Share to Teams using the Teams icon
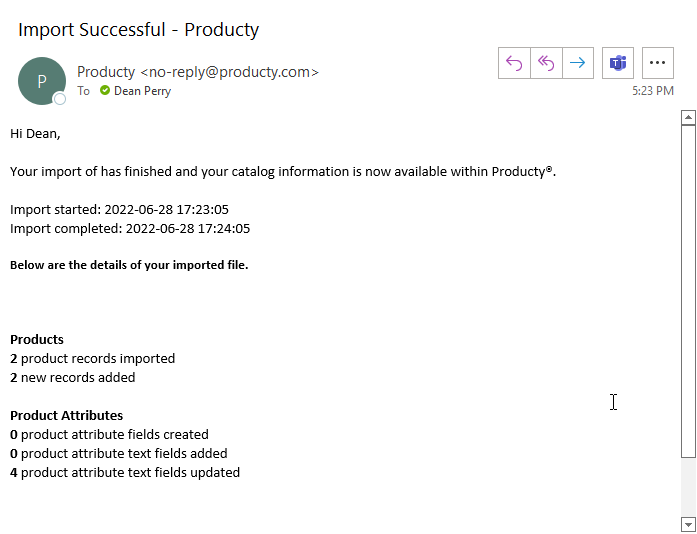The width and height of the screenshot is (697, 534). (618, 63)
